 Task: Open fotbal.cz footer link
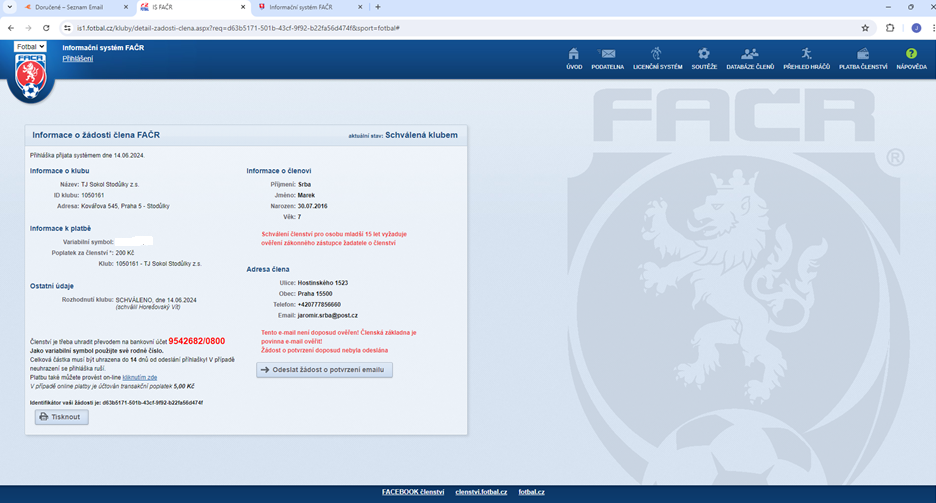pyautogui.click(x=531, y=492)
